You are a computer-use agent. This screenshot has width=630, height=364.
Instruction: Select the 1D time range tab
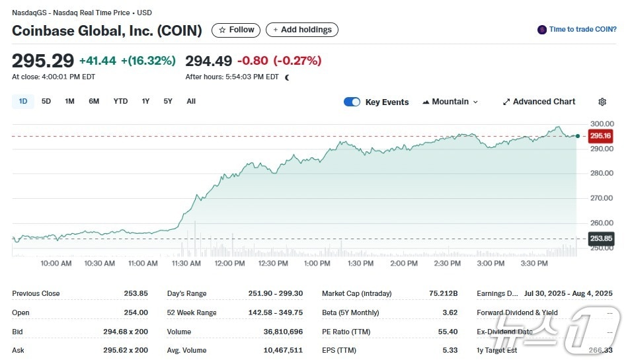tap(23, 102)
